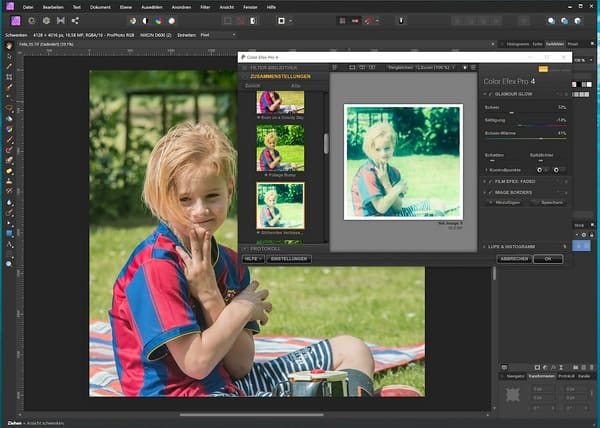This screenshot has height=428, width=600.
Task: Select single image preview mode icon
Action: 352,68
